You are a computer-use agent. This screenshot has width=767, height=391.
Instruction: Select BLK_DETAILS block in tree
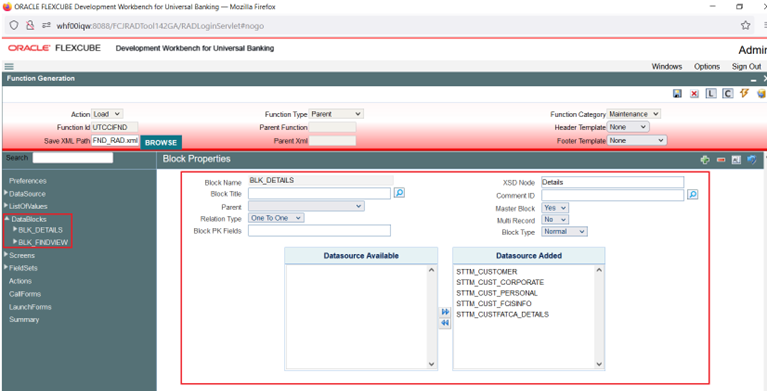(40, 230)
